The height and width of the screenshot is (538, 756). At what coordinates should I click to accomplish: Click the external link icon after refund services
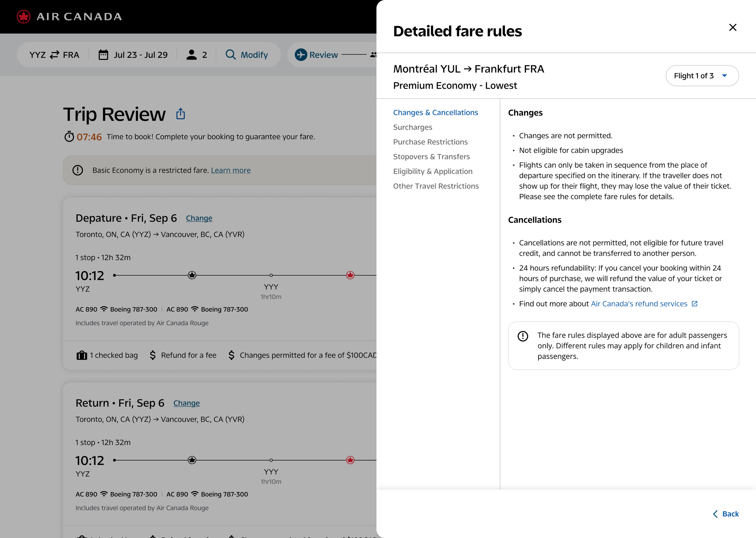[x=694, y=304]
